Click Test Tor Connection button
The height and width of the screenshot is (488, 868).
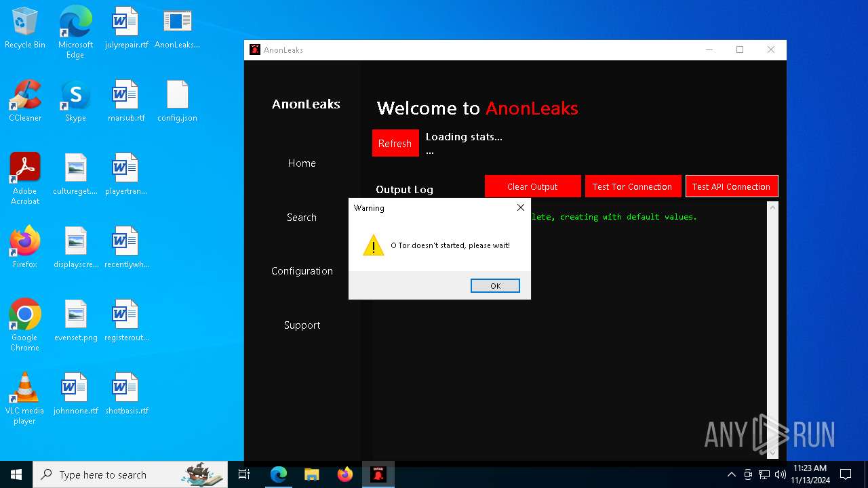pyautogui.click(x=632, y=186)
